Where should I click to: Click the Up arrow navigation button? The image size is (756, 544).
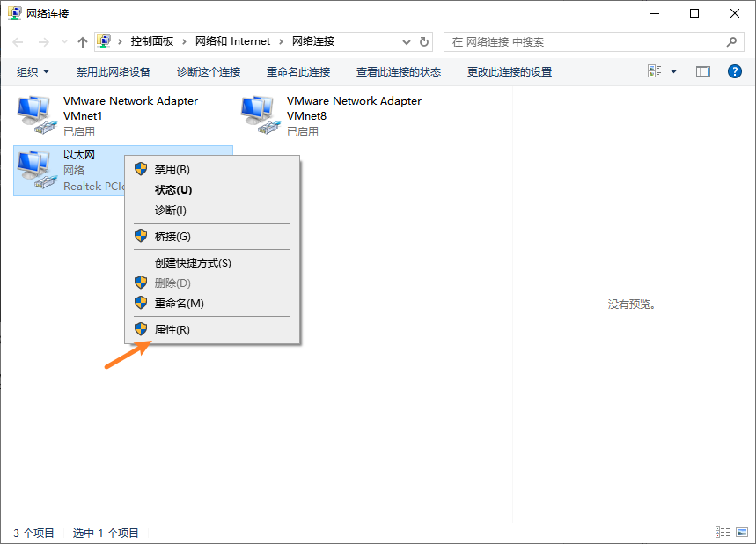point(83,42)
